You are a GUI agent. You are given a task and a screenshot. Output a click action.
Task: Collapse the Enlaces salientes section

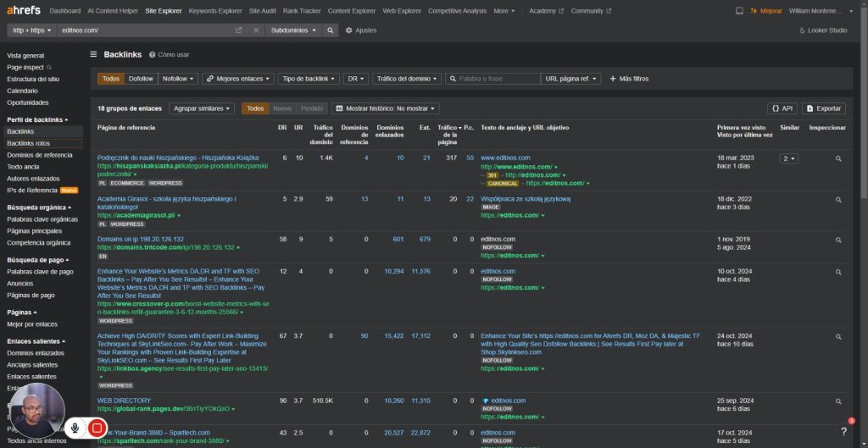coord(36,341)
